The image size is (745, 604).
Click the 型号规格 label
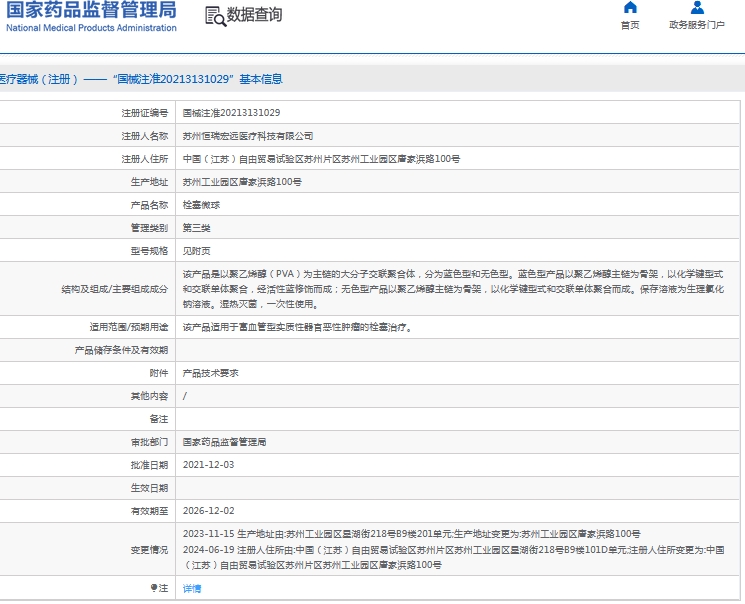[149, 251]
